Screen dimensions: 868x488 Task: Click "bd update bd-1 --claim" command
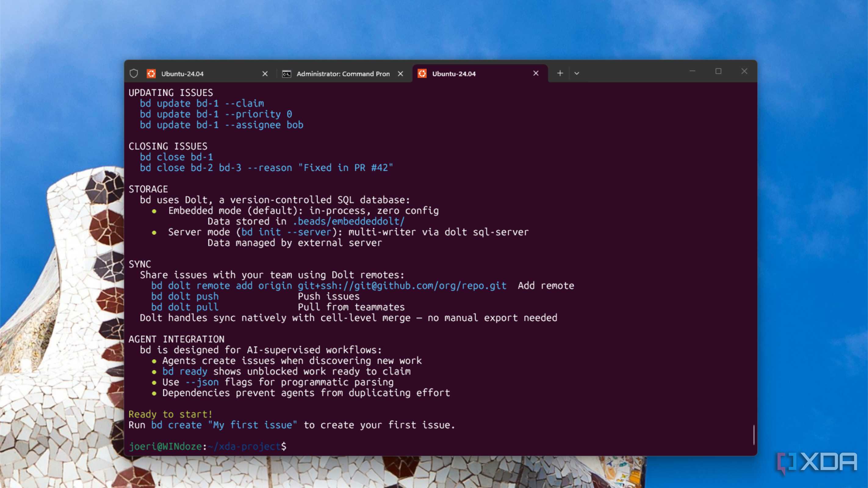pos(202,103)
